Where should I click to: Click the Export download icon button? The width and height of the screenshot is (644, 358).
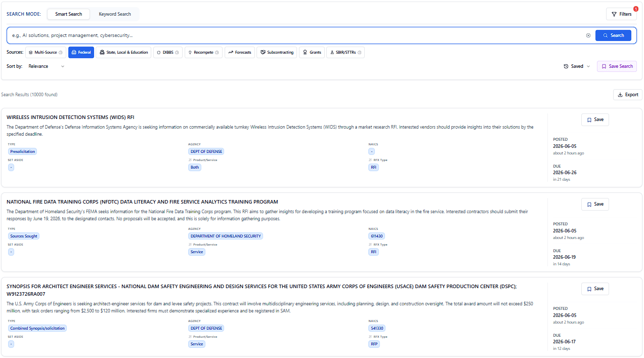click(x=628, y=95)
